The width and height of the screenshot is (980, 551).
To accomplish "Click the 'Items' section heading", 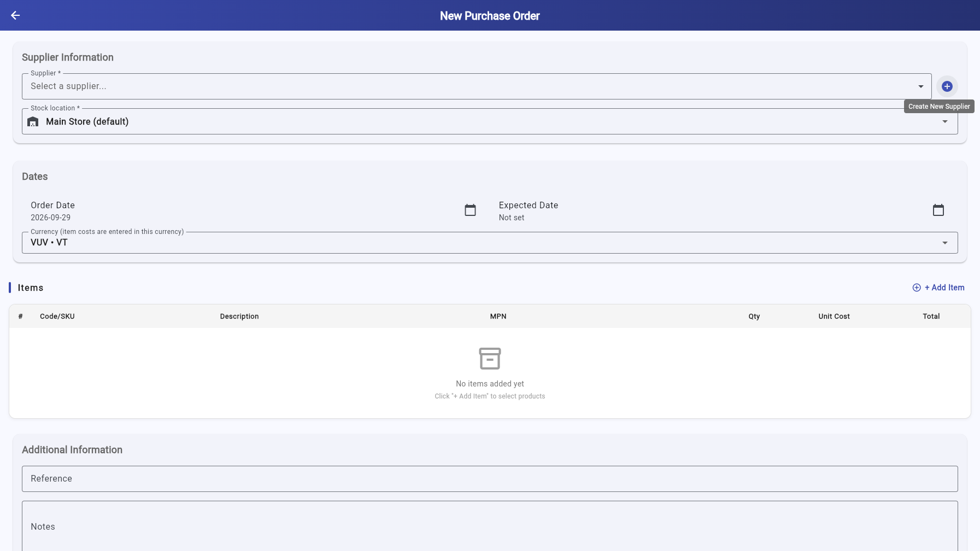I will [31, 288].
